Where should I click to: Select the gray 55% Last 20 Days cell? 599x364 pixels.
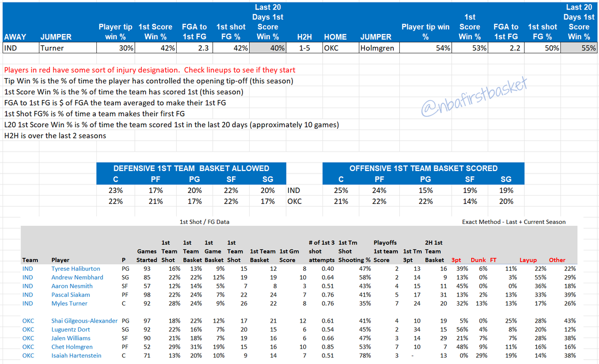579,48
